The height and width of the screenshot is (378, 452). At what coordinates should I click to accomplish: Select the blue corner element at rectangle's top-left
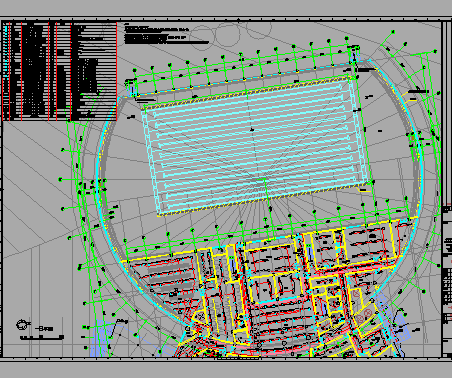pyautogui.click(x=131, y=88)
